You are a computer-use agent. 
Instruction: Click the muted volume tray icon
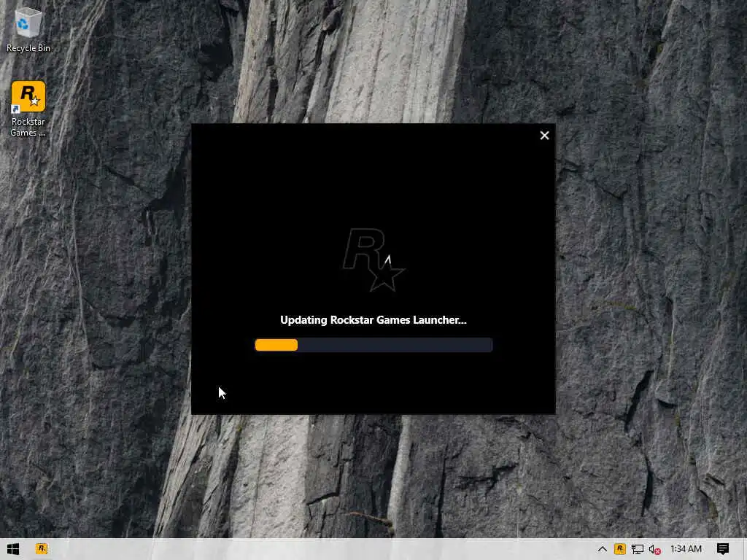tap(655, 550)
